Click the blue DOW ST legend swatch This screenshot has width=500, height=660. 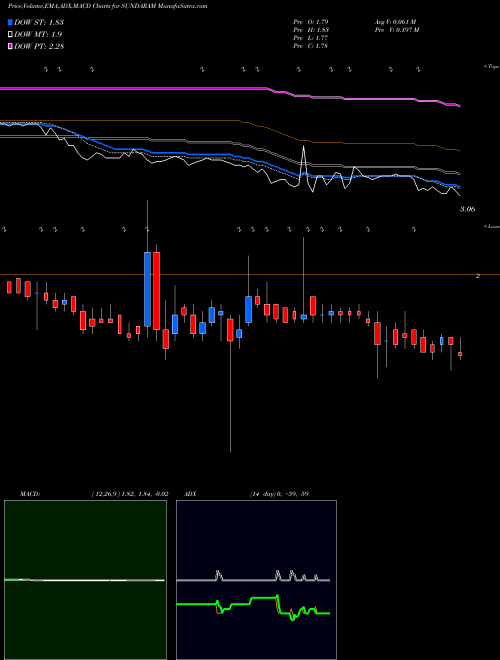pyautogui.click(x=11, y=22)
